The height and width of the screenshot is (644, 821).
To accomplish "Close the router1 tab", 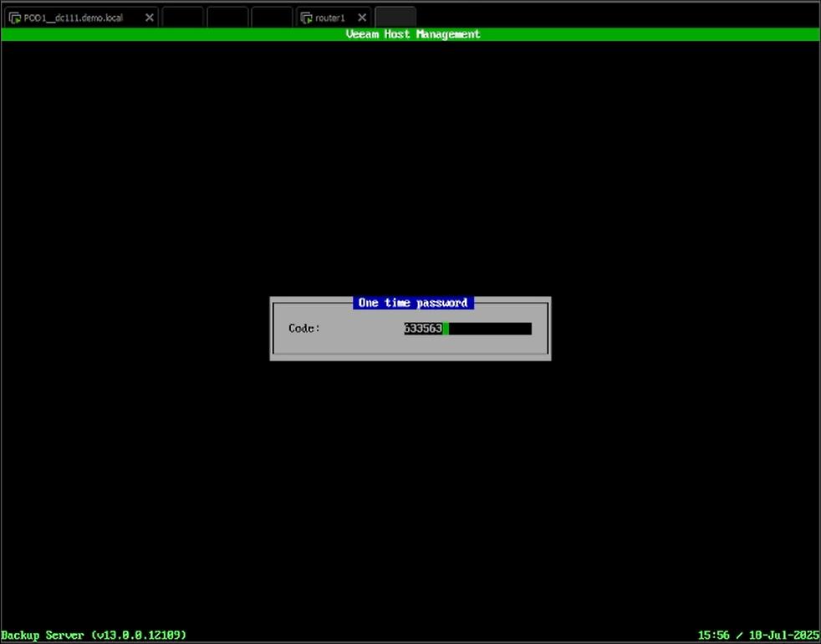I will [x=362, y=18].
